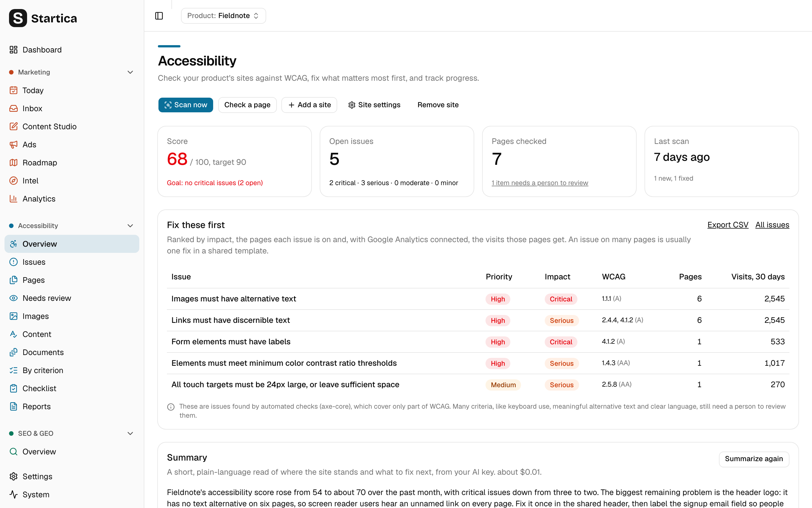Navigate to Ads
Image resolution: width=812 pixels, height=508 pixels.
72,144
